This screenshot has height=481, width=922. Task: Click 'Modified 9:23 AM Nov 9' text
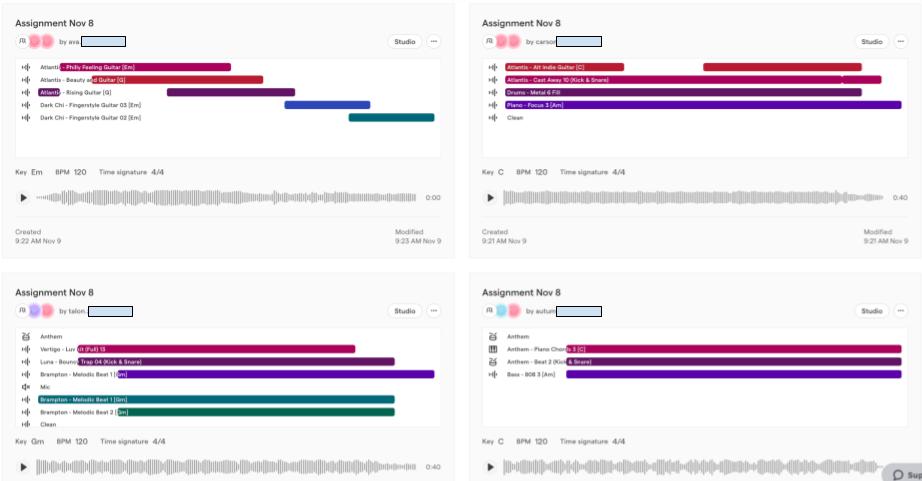(x=418, y=236)
